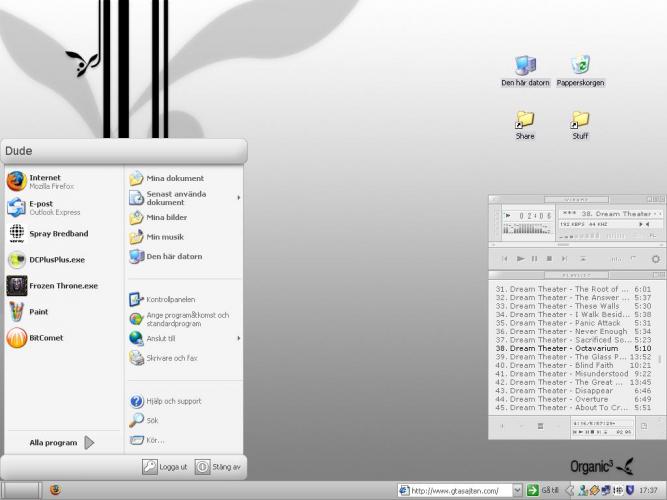Click the Firefox quick launch icon in the taskbar
Screen dimensions: 667x500
click(x=55, y=490)
